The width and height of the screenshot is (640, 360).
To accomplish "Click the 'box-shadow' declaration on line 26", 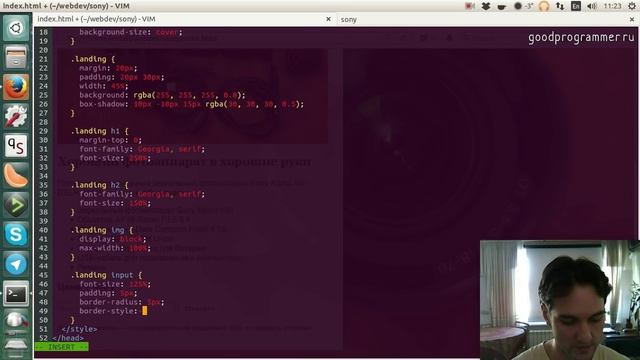I will point(191,104).
